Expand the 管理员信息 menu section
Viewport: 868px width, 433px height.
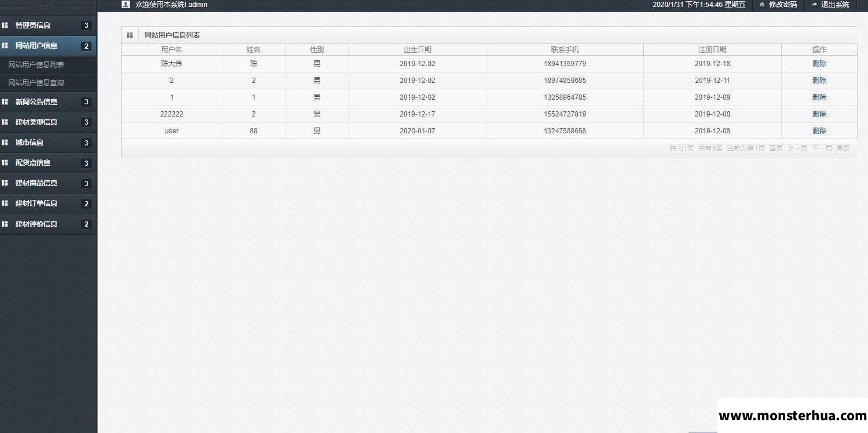(x=48, y=26)
